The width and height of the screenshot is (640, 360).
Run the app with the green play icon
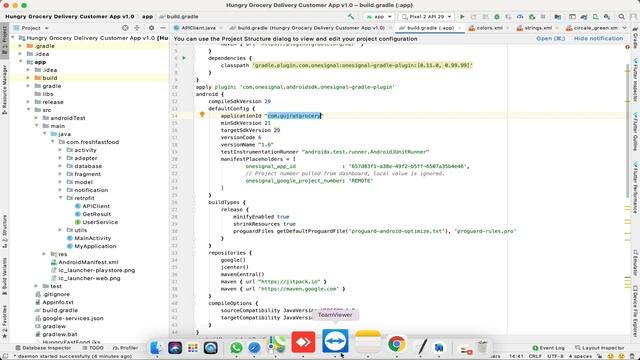coord(462,17)
